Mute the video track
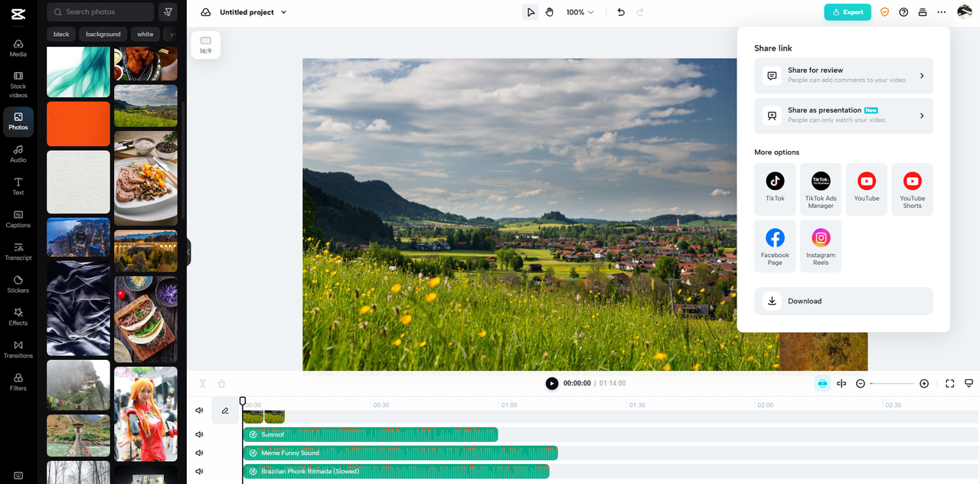 click(199, 410)
